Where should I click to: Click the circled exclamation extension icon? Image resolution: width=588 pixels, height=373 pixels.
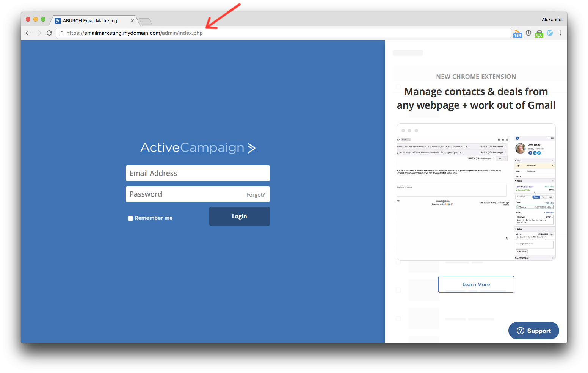528,33
